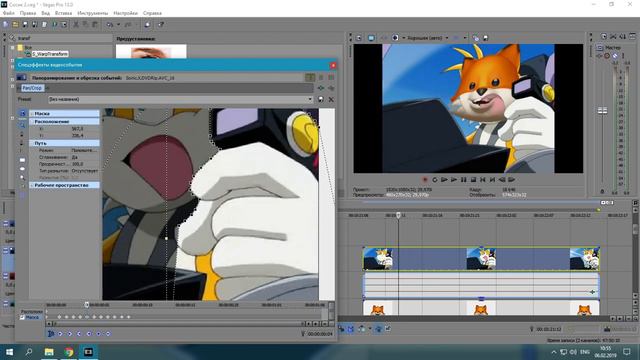640x360 pixels.
Task: Click the first keyframe button below Маска row
Action: point(60,333)
